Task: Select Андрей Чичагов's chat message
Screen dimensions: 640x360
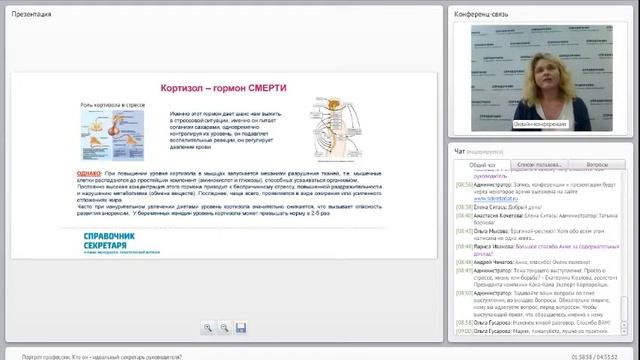Action: pyautogui.click(x=523, y=262)
